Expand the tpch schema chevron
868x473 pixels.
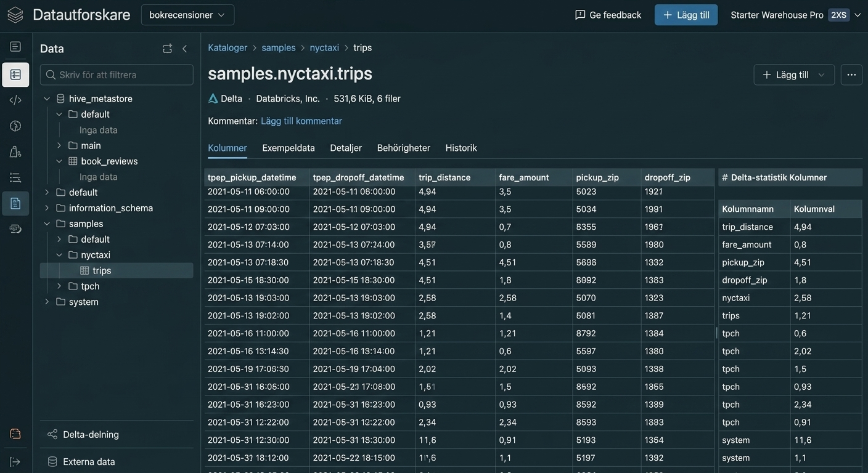click(59, 286)
